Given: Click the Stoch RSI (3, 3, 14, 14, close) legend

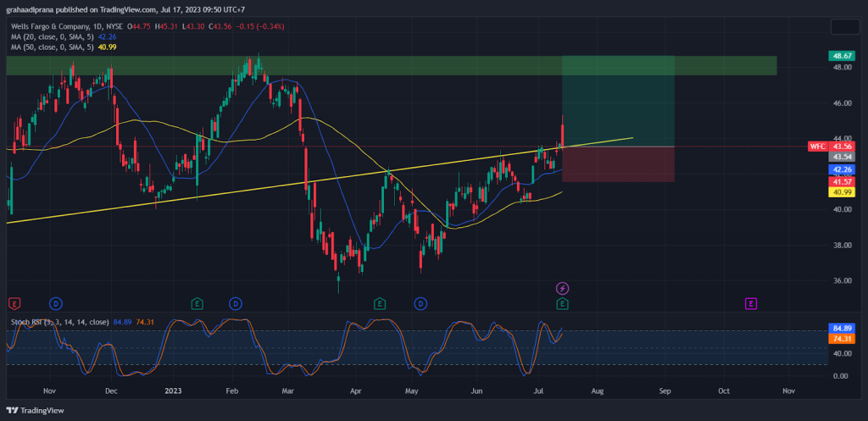Looking at the screenshot, I should pos(59,321).
